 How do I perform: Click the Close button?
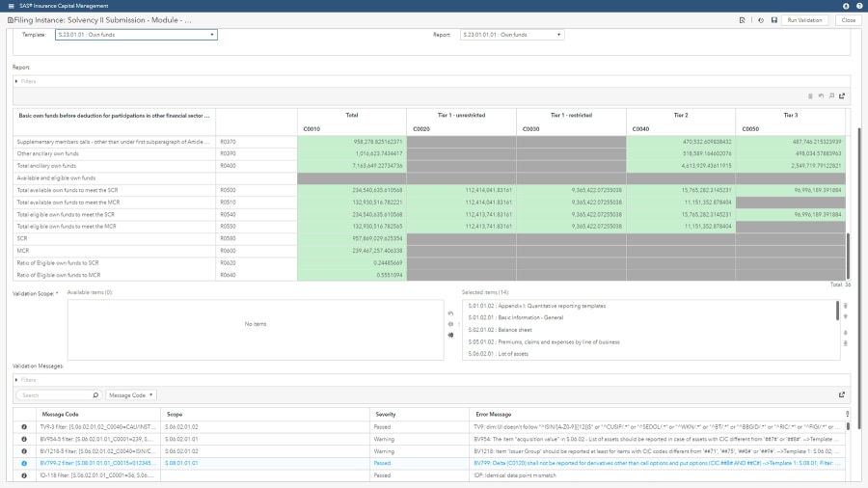848,20
